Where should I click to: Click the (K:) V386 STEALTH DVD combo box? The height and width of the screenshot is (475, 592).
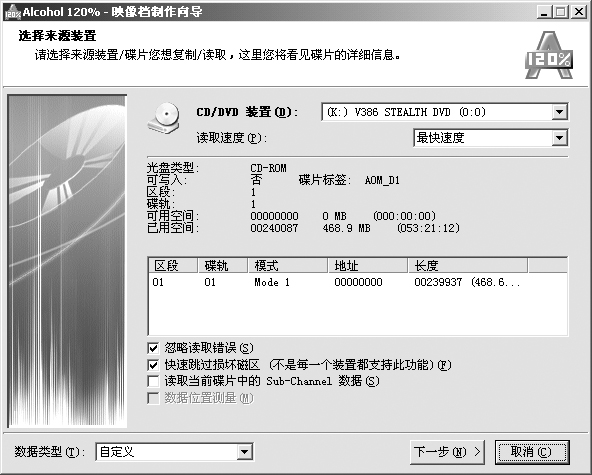pyautogui.click(x=445, y=112)
